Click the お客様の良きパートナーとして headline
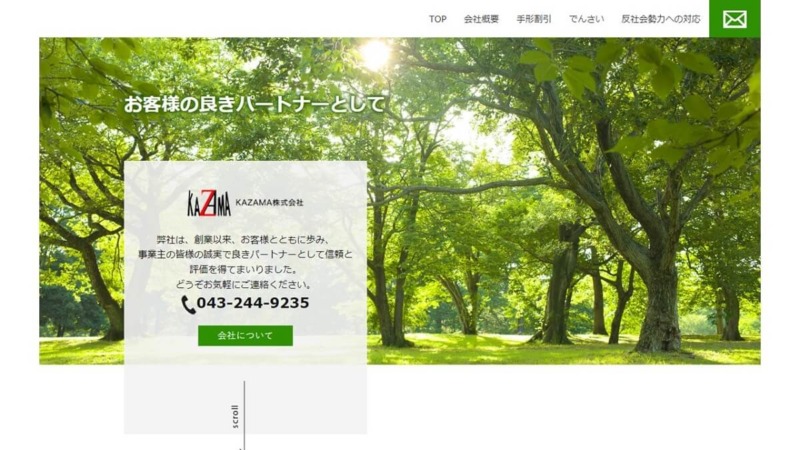 coord(254,104)
